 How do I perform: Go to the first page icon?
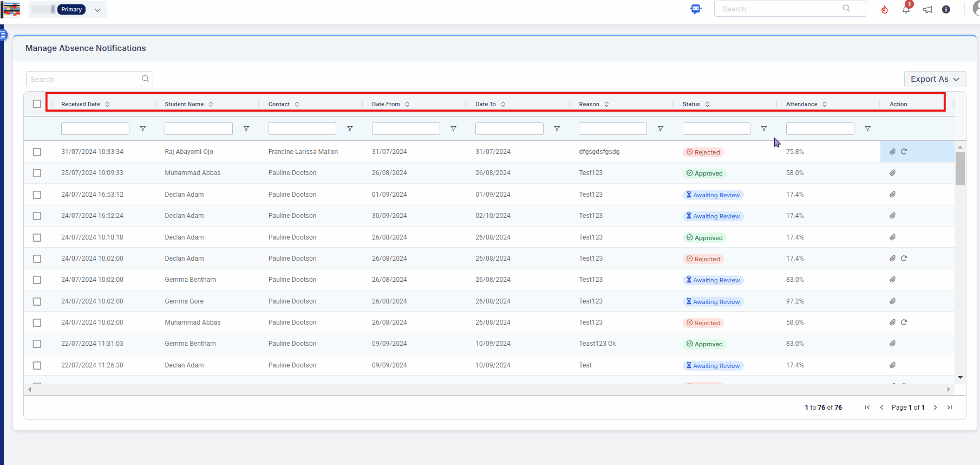867,407
